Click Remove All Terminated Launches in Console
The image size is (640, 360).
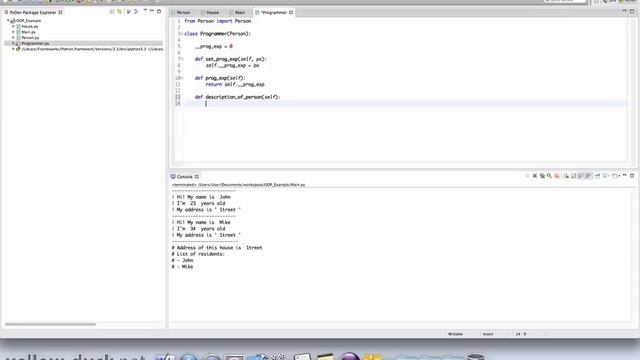pos(542,176)
